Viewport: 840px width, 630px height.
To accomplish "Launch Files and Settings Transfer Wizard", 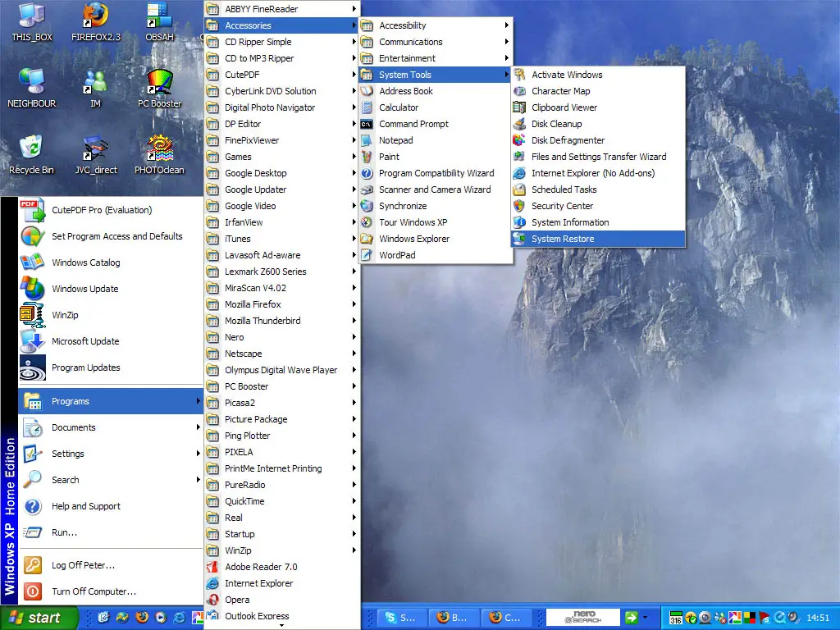I will tap(598, 157).
